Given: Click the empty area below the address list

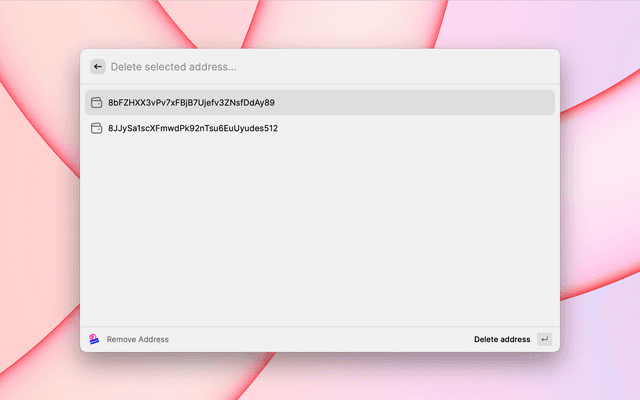Looking at the screenshot, I should (320, 230).
